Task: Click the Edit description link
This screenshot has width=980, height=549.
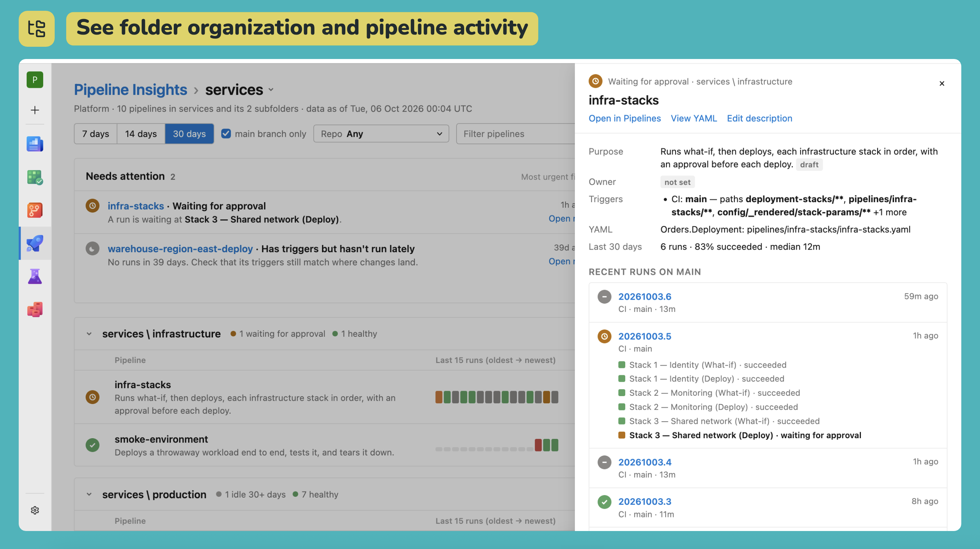Action: click(759, 118)
